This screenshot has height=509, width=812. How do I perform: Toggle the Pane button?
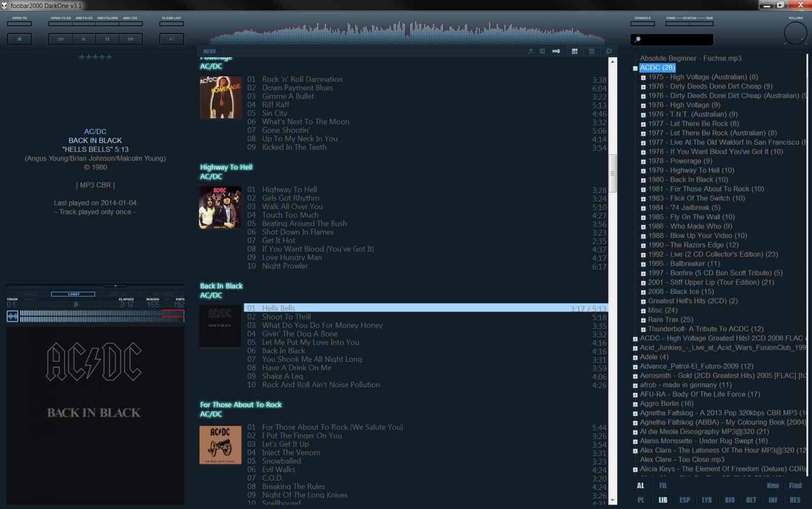(x=678, y=23)
